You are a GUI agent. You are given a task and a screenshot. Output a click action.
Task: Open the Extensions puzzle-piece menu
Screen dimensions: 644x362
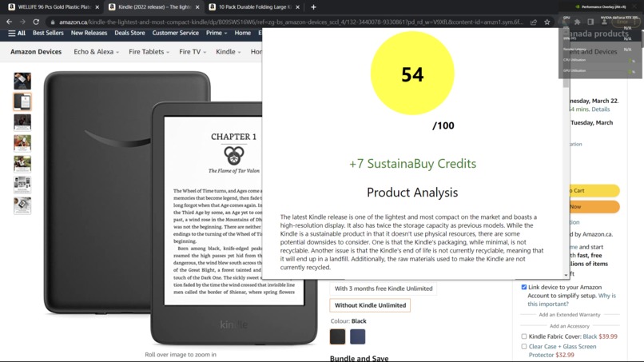pos(578,22)
